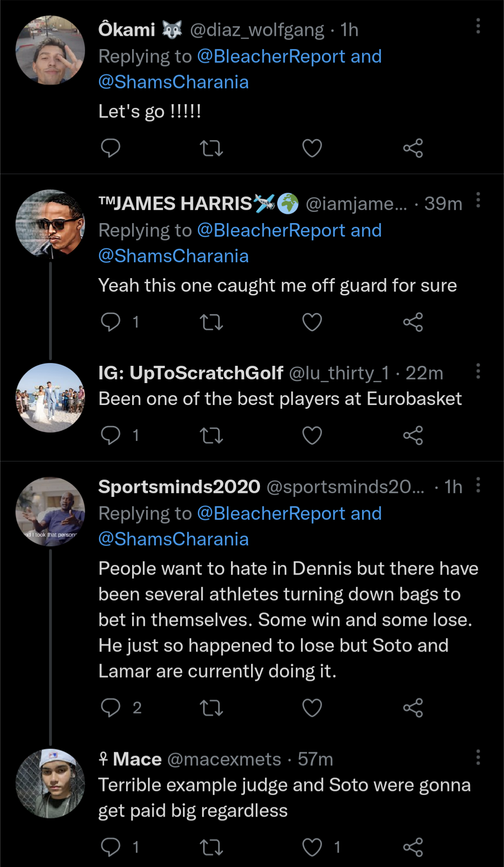Retweet Ôkami's "Let's go !!!!!" tweet
This screenshot has height=867, width=504.
point(211,148)
